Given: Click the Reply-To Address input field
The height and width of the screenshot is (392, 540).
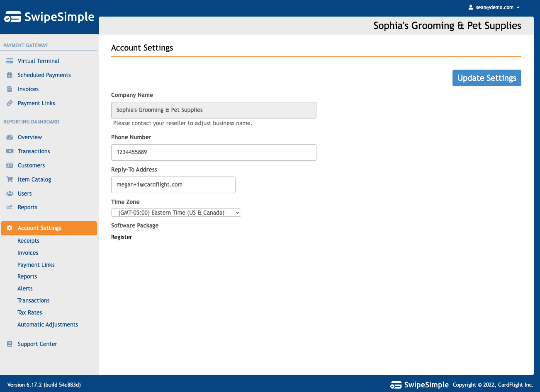Looking at the screenshot, I should click(173, 185).
